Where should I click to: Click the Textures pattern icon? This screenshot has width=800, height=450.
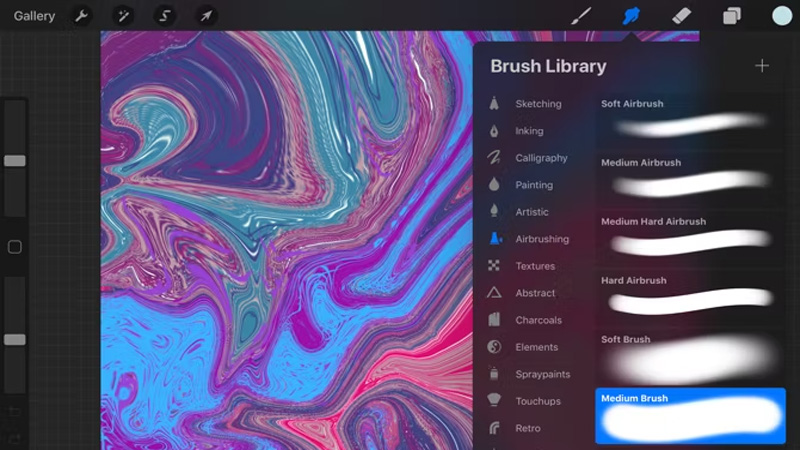tap(494, 265)
